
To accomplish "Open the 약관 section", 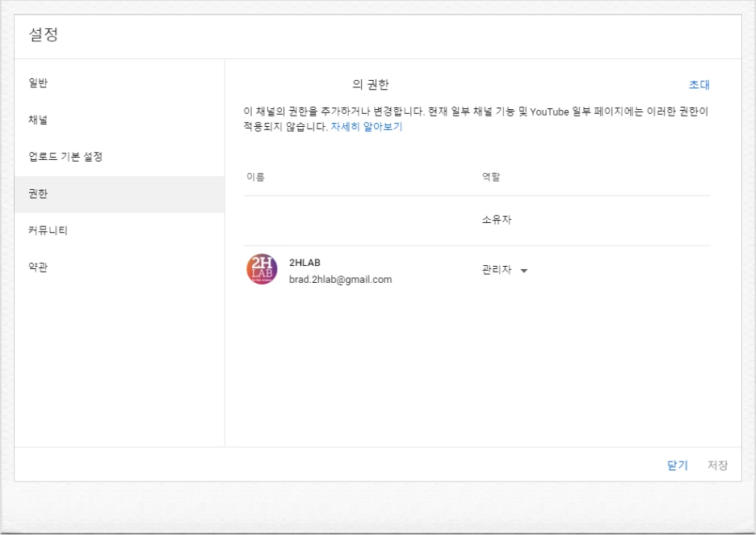I will coord(119,267).
